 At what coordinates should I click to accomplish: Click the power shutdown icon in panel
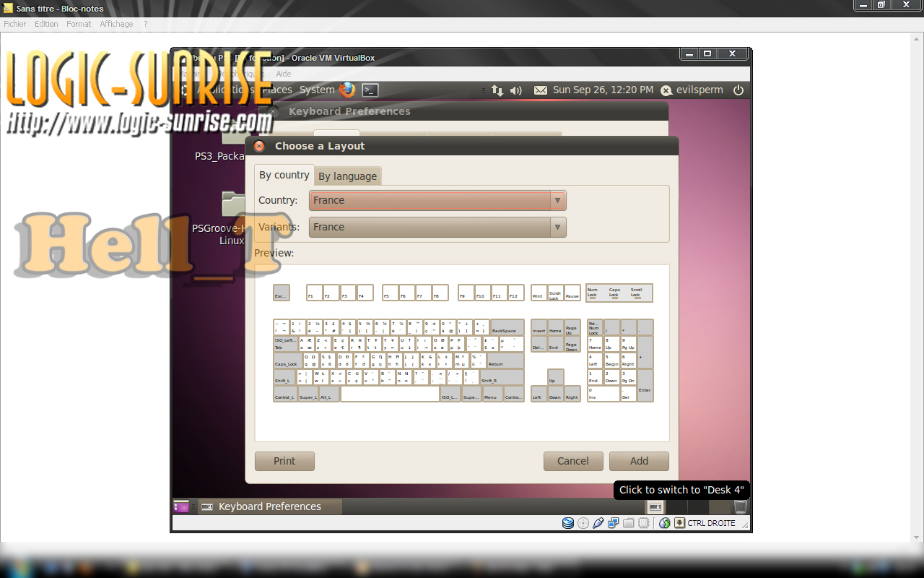coord(738,90)
